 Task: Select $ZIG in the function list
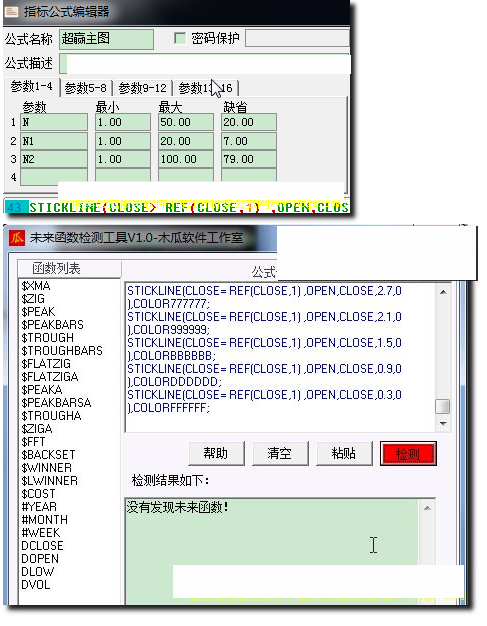pyautogui.click(x=33, y=299)
